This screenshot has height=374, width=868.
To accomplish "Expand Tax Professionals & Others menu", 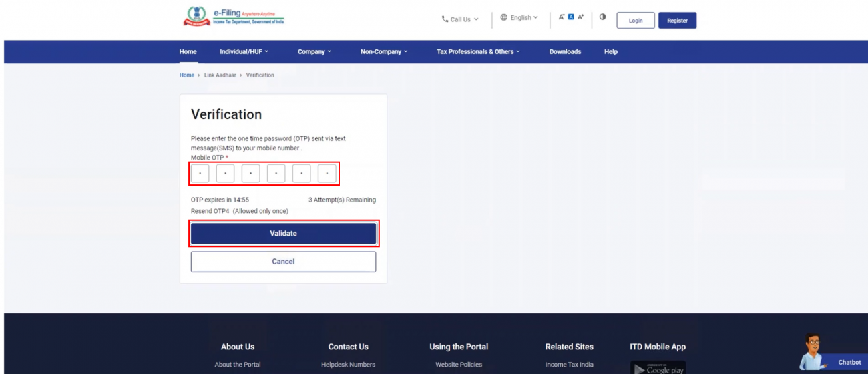I will tap(478, 52).
